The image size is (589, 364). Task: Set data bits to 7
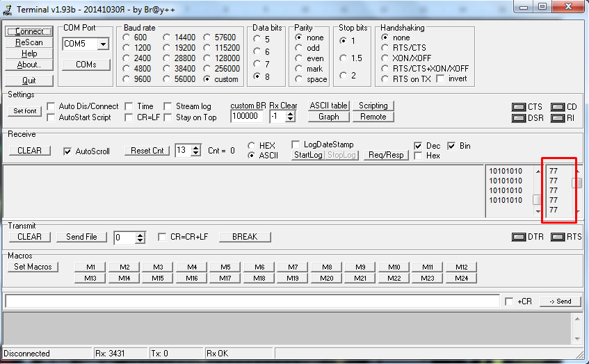click(257, 64)
